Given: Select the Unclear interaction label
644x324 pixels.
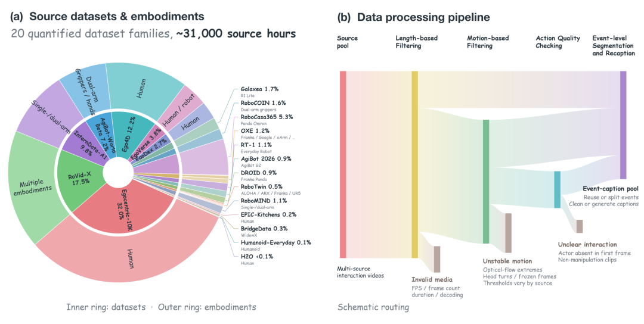Looking at the screenshot, I should tap(587, 244).
